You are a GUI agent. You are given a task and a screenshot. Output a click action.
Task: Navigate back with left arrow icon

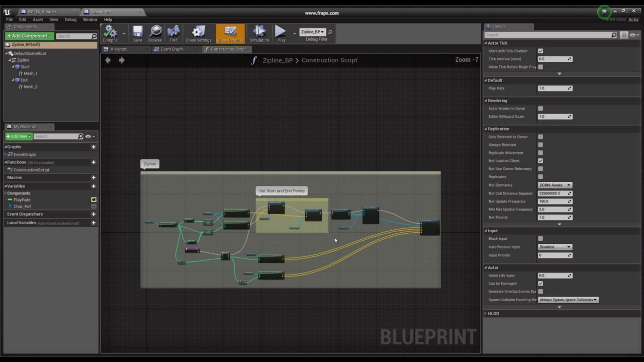point(108,60)
